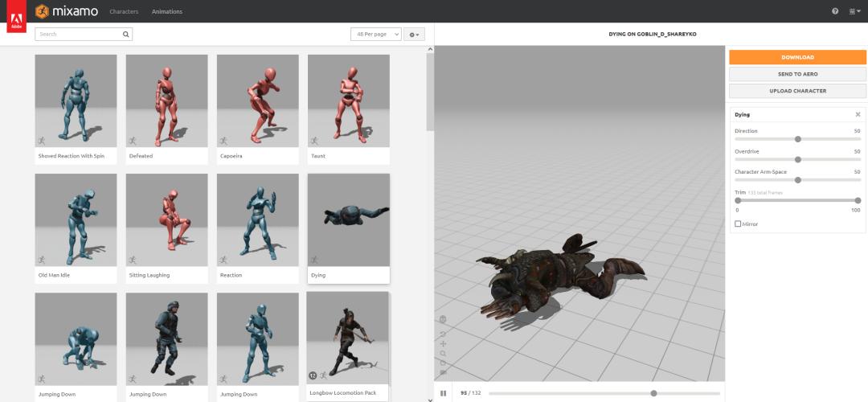
Task: Select the zoom magnifier tool in viewport
Action: click(x=443, y=353)
